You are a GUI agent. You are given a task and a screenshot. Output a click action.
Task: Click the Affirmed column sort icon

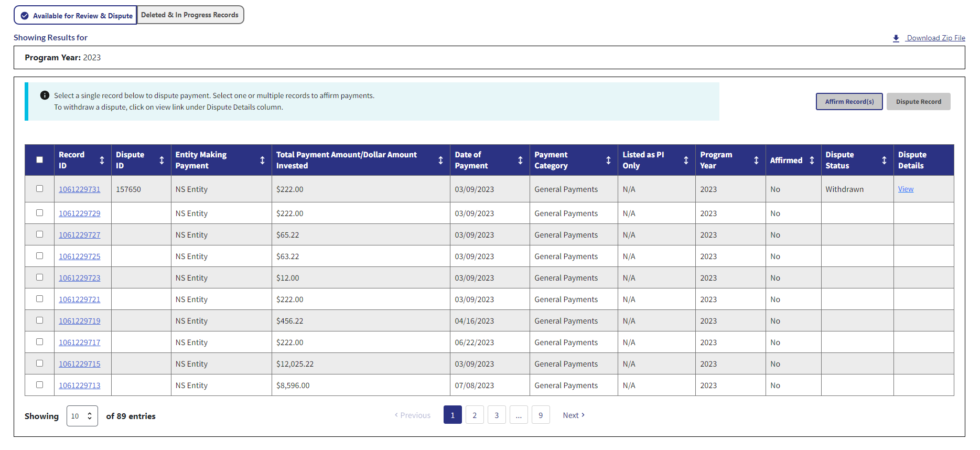click(812, 160)
